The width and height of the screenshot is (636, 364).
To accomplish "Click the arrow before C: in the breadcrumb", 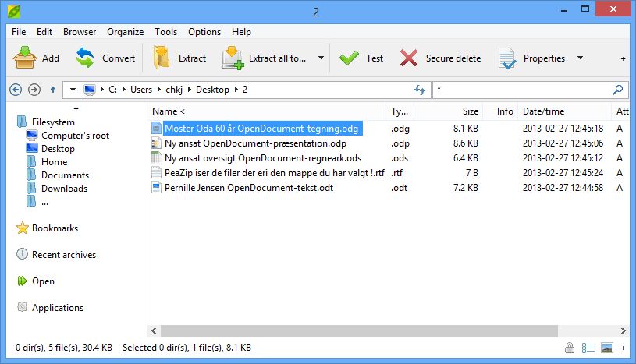I will click(x=101, y=90).
